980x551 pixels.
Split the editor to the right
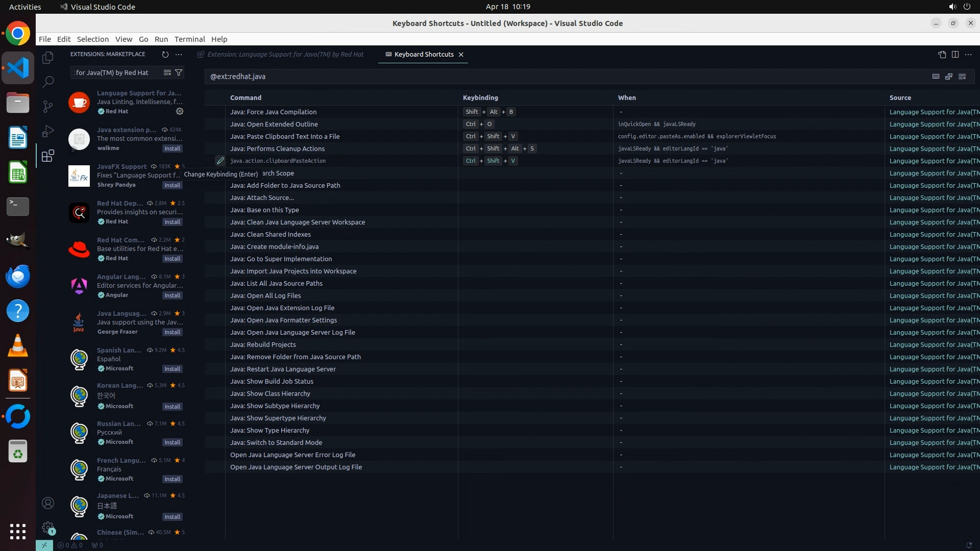point(955,54)
